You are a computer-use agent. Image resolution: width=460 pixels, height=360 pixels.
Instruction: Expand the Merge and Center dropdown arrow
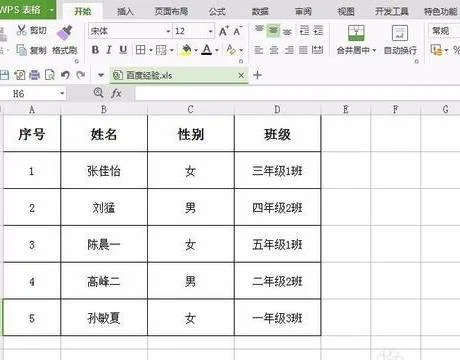point(374,50)
